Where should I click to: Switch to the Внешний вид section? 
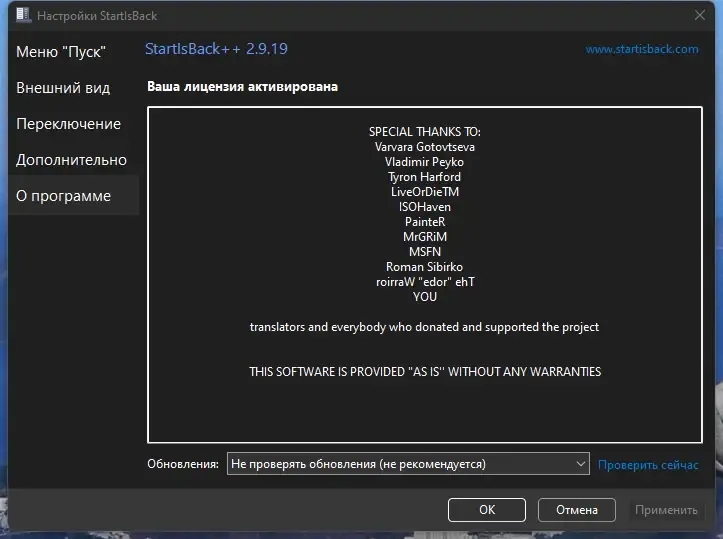[63, 88]
